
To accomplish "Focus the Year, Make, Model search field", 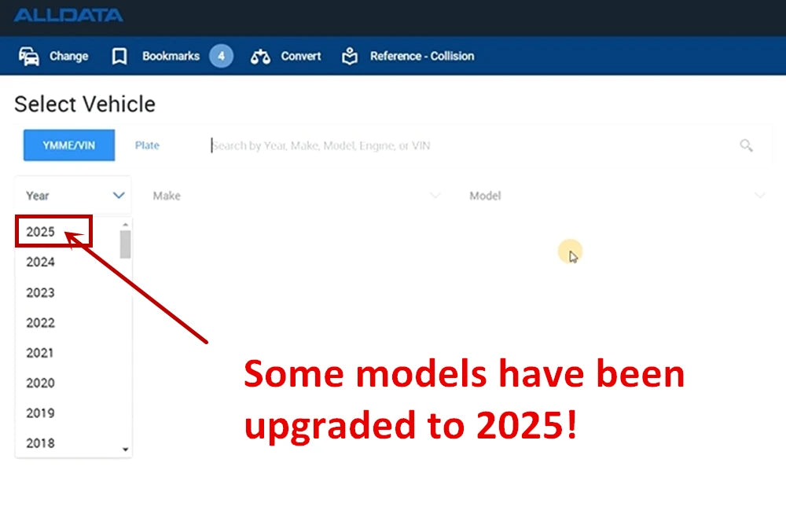I will [x=472, y=145].
